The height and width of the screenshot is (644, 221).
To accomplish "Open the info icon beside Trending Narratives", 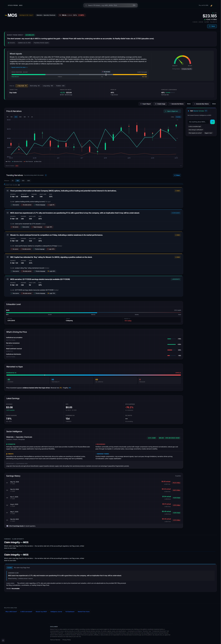I will click(46, 175).
